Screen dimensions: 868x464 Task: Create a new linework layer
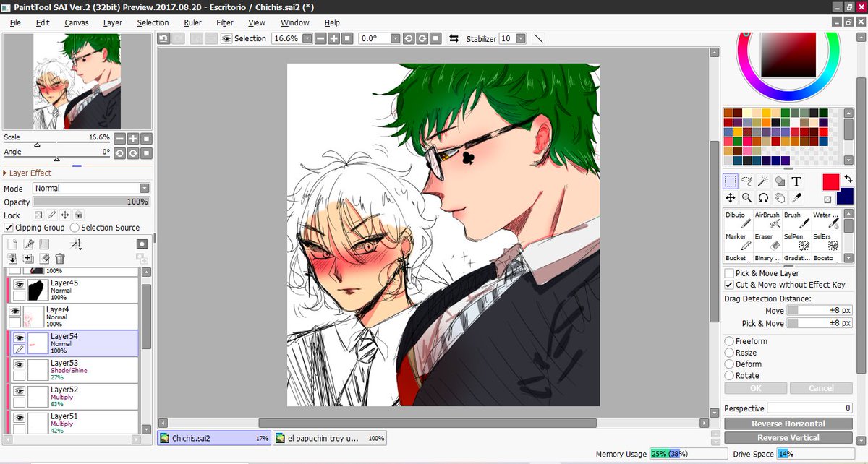pos(28,244)
